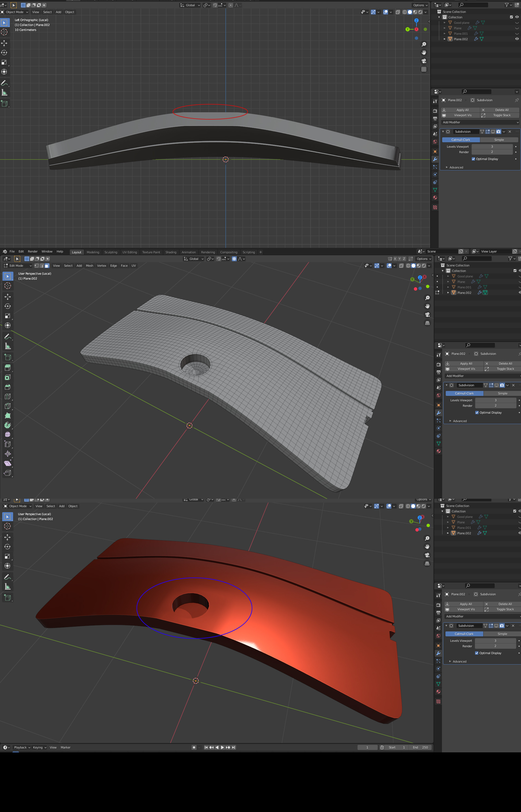
Task: Uncheck Optimal Display in the Left Orthographic screenshot
Action: pyautogui.click(x=473, y=159)
